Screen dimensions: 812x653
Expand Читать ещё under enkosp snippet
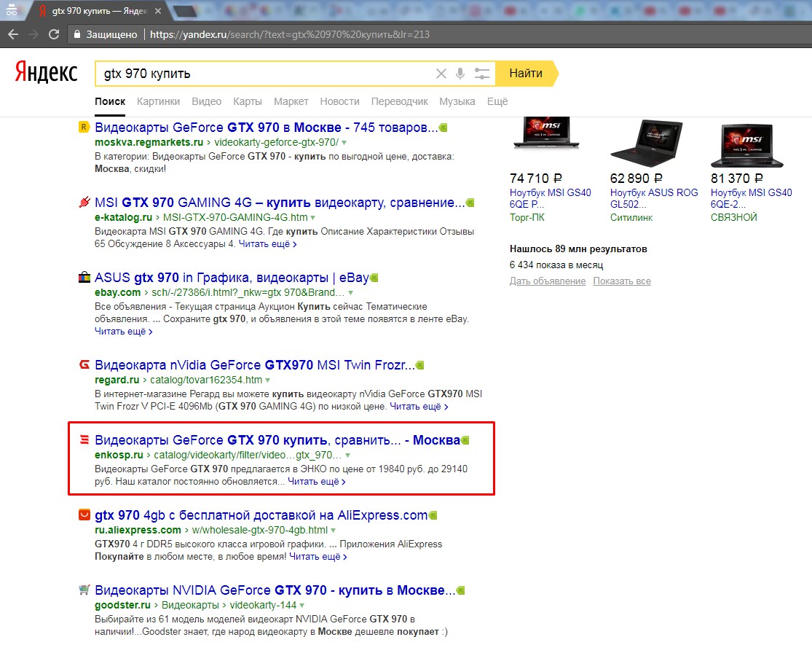click(317, 482)
